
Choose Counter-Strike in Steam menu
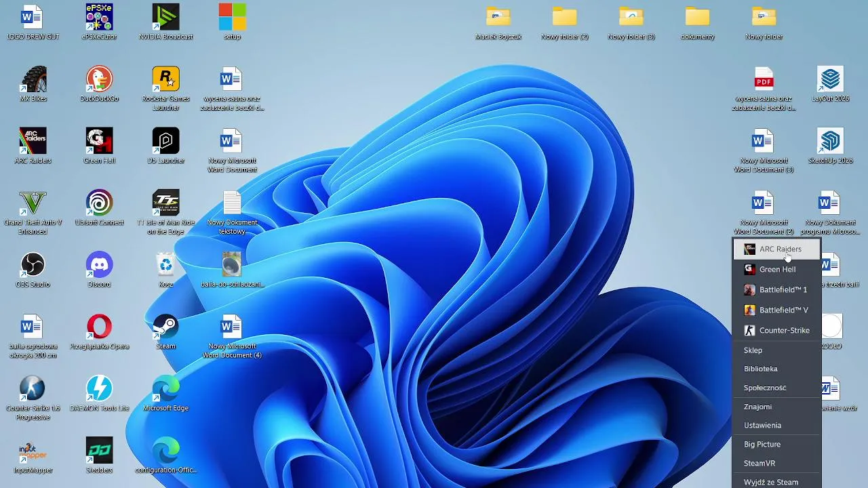tap(777, 330)
